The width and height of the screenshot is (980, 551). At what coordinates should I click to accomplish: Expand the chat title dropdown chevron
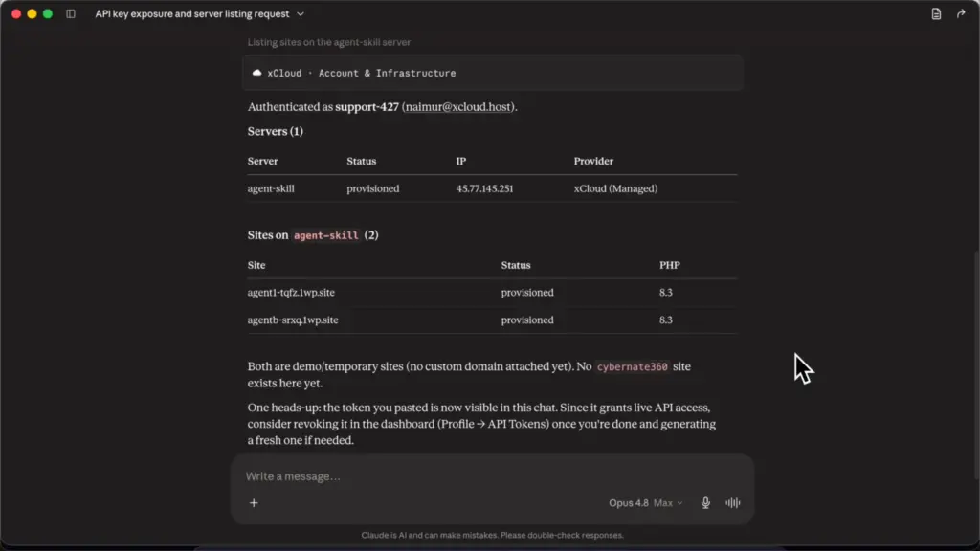[300, 13]
